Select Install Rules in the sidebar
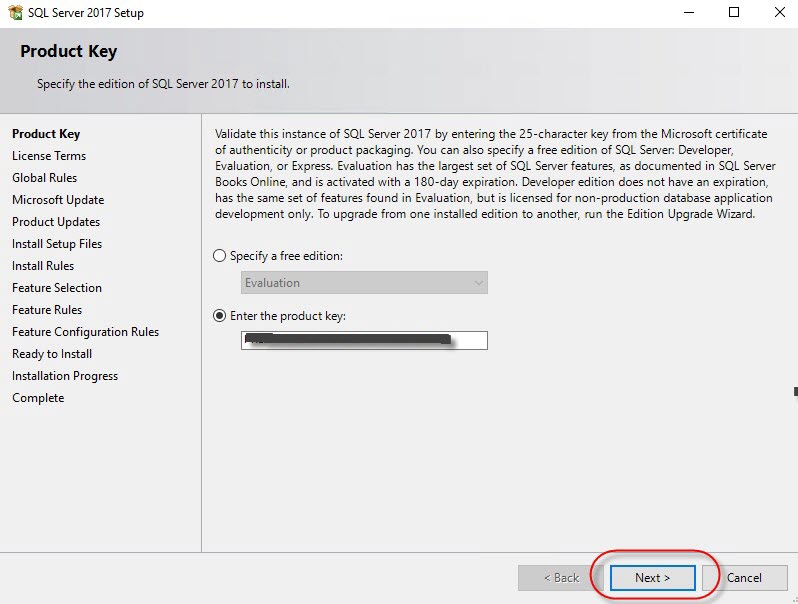The height and width of the screenshot is (604, 798). [43, 266]
